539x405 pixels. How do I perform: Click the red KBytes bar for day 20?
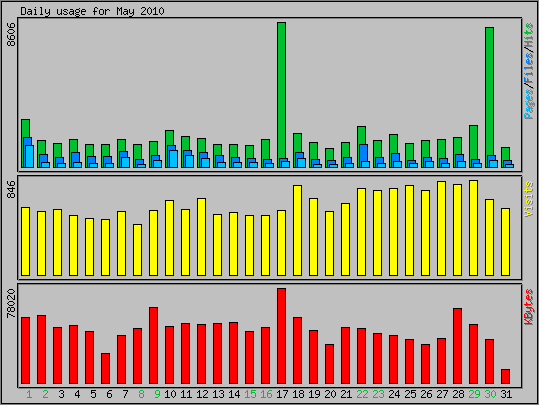(x=329, y=364)
